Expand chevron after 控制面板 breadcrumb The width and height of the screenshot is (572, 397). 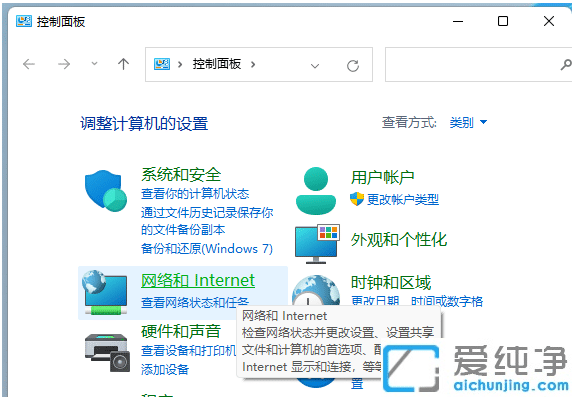point(253,65)
